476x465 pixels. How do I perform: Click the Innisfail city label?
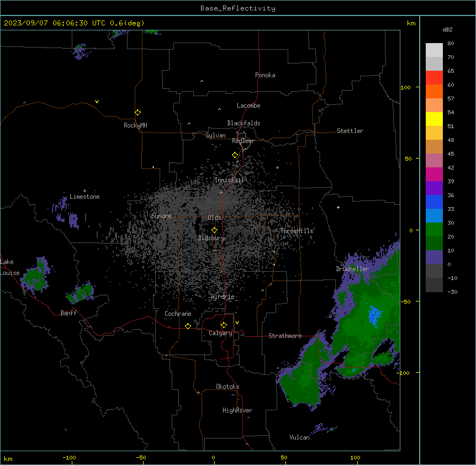229,180
